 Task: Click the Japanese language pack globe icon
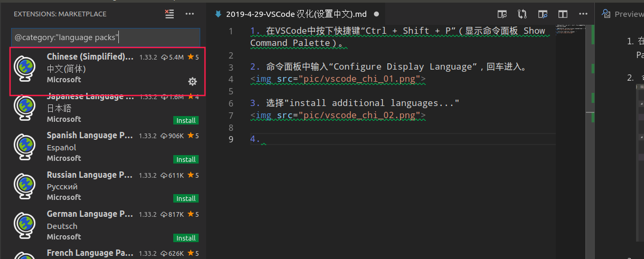click(x=24, y=108)
